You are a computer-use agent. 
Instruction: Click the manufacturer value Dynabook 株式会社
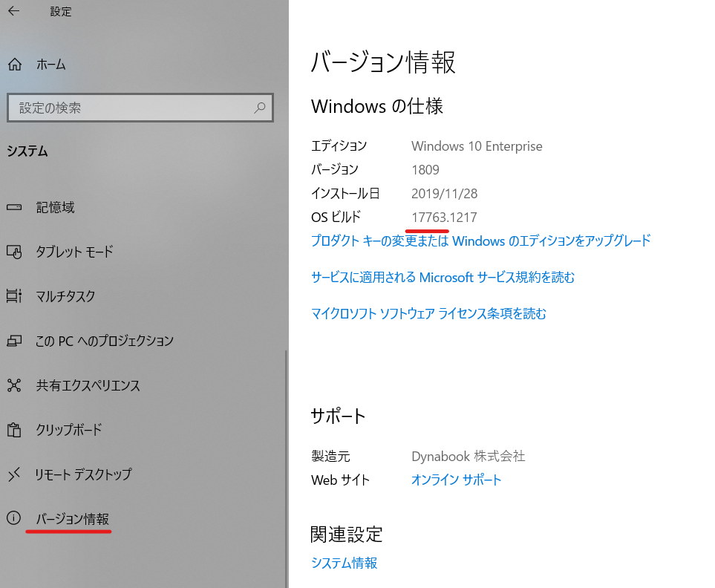tap(468, 456)
